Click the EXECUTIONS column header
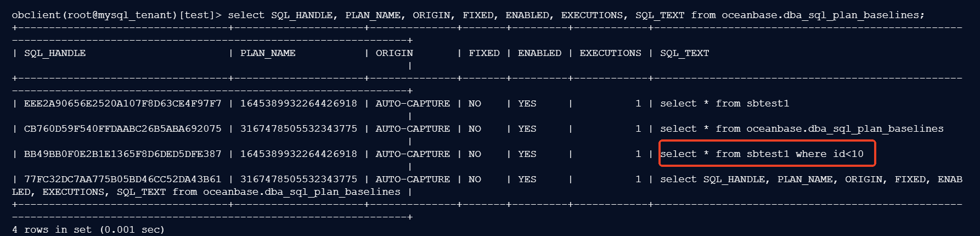This screenshot has width=980, height=236. (610, 53)
